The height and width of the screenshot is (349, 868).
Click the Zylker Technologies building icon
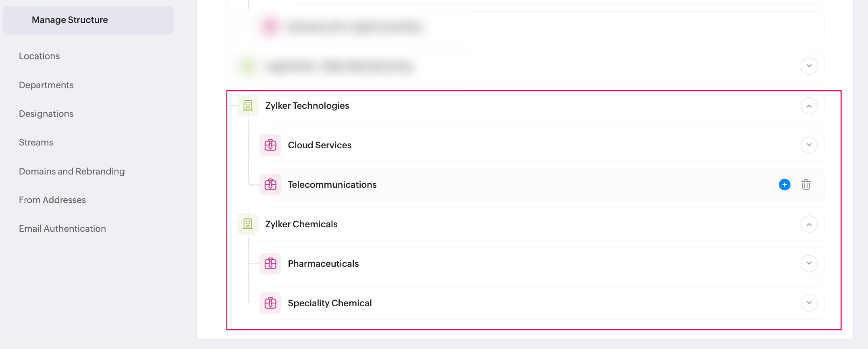click(x=248, y=106)
